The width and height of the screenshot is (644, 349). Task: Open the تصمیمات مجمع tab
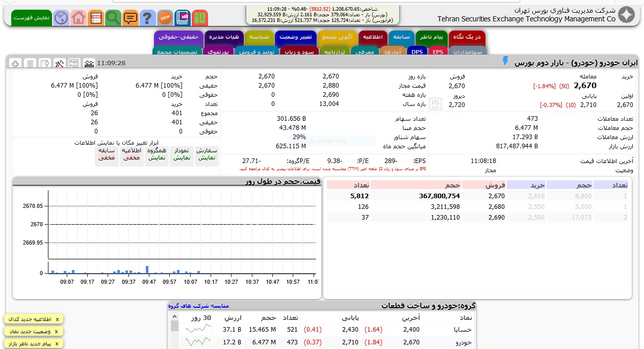[177, 51]
